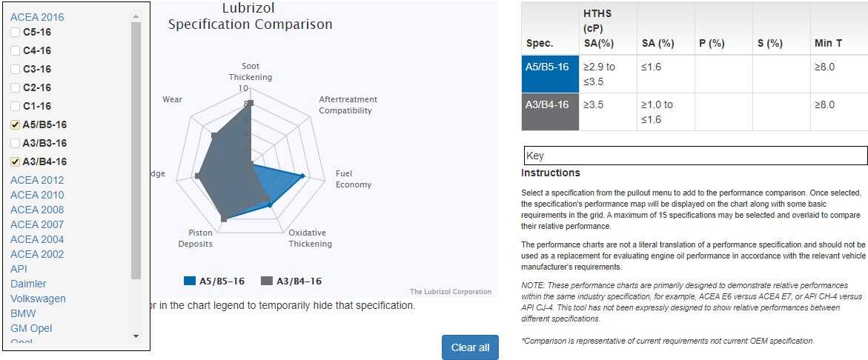Deselect the A3/B4-16 checkbox
This screenshot has width=868, height=360.
(x=16, y=162)
